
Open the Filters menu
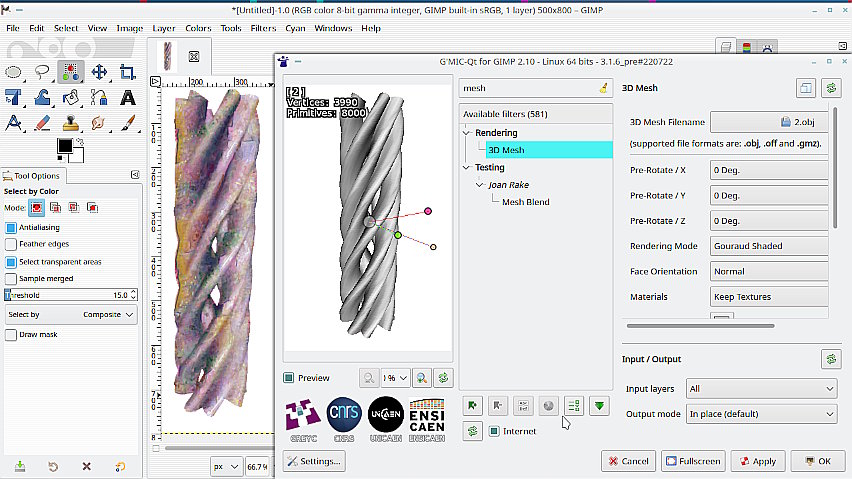tap(263, 28)
